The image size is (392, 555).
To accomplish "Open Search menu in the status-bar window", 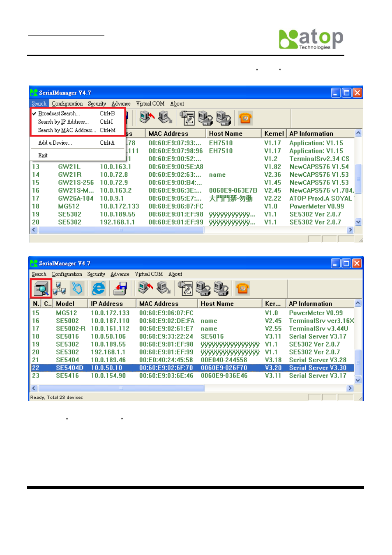I will 39,274.
